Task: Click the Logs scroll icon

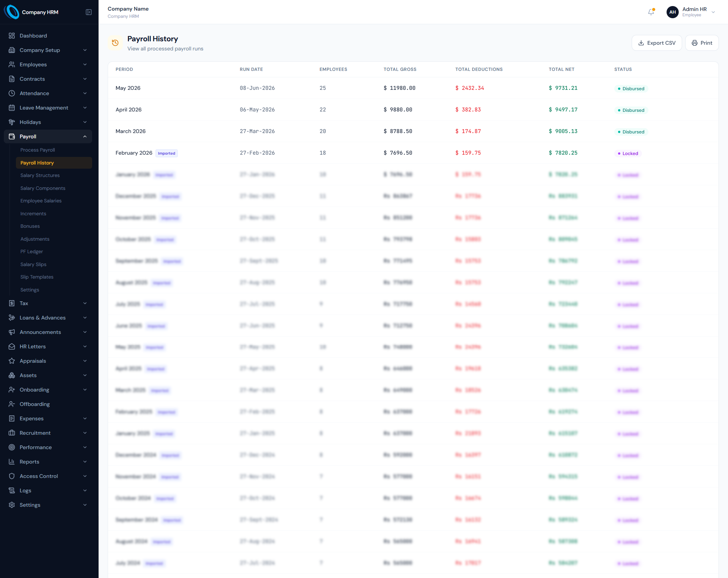Action: coord(12,490)
